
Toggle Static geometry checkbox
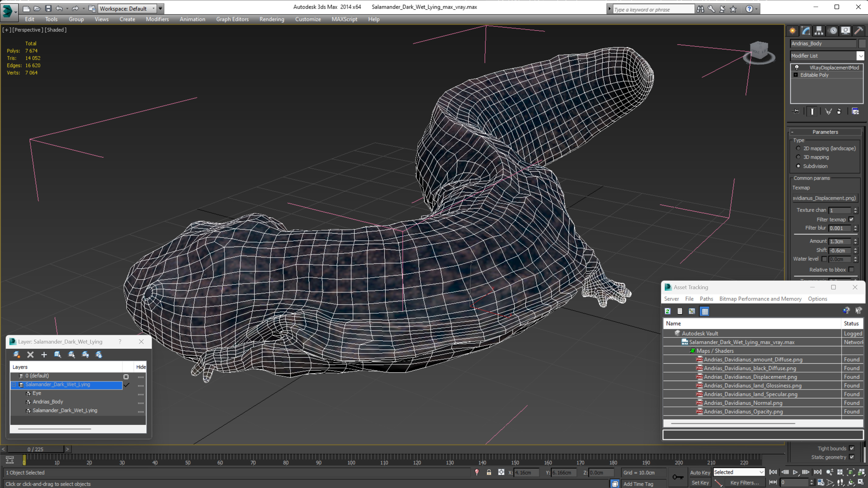pyautogui.click(x=852, y=457)
